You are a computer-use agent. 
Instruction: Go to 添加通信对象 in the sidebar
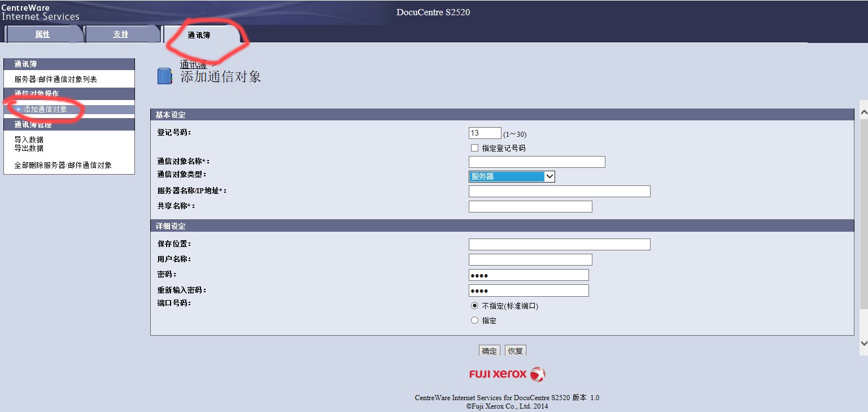click(45, 110)
